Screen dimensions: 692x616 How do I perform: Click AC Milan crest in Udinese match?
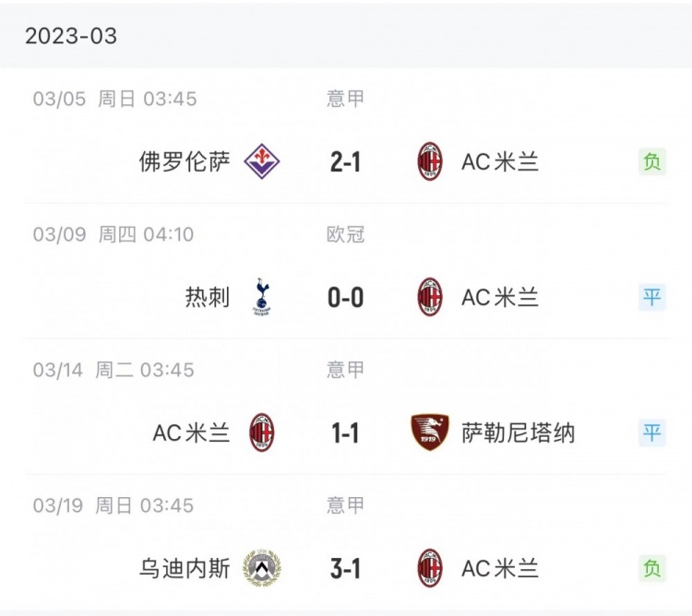430,568
